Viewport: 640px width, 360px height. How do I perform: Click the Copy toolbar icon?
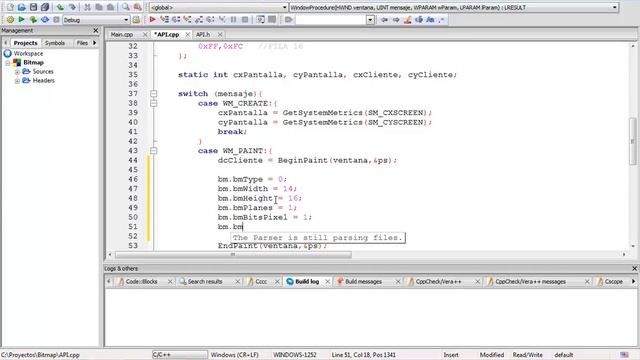point(99,7)
